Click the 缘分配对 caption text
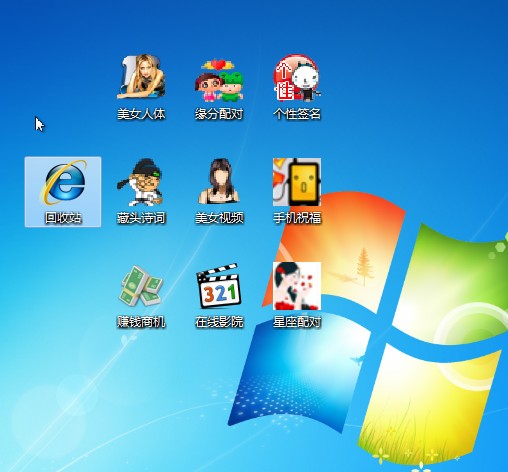The image size is (508, 472). coord(219,114)
